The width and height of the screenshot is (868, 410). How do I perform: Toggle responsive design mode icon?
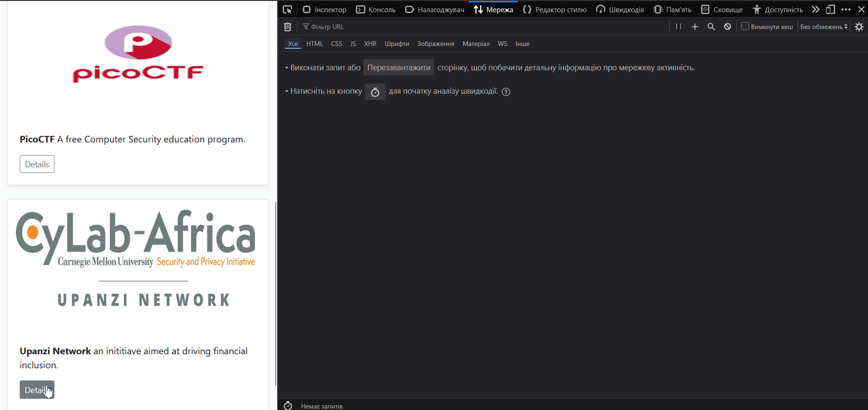click(x=830, y=9)
